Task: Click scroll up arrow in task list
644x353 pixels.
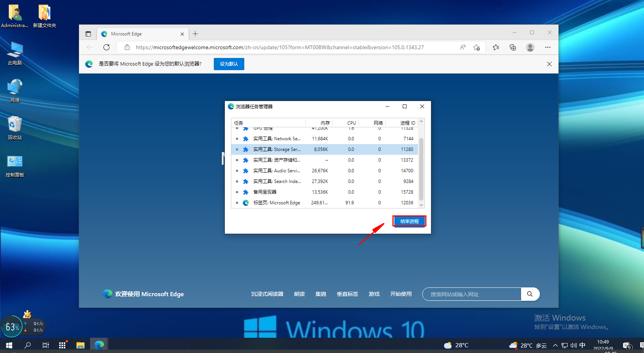Action: click(x=421, y=122)
